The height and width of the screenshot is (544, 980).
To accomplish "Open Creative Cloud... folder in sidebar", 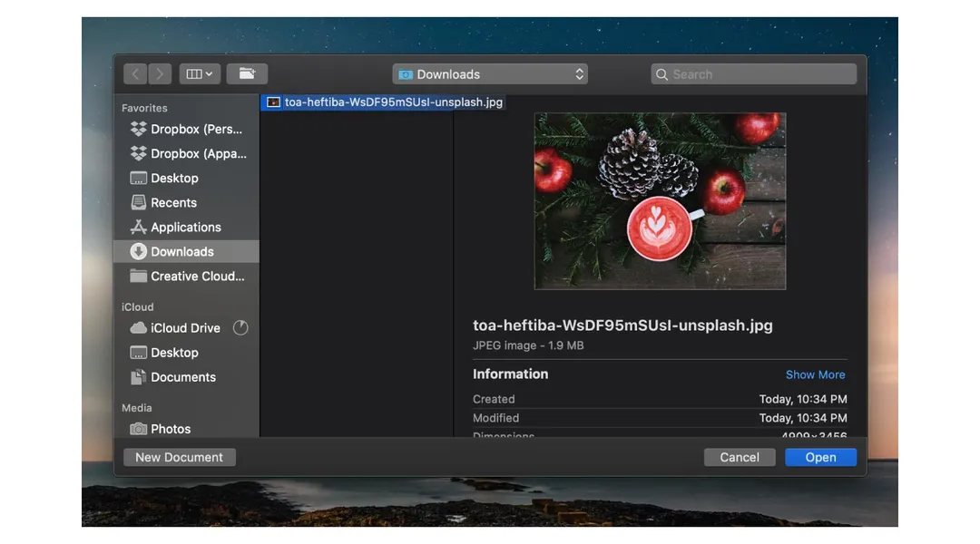I will coord(186,276).
